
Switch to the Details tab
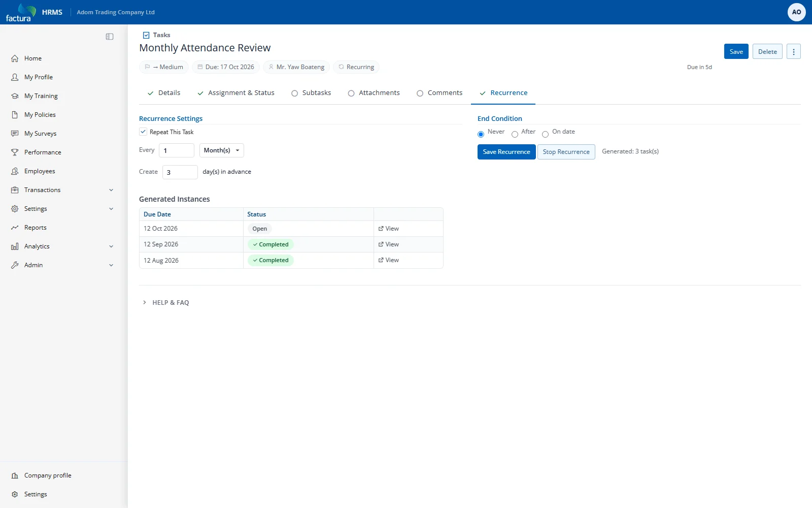(x=163, y=93)
